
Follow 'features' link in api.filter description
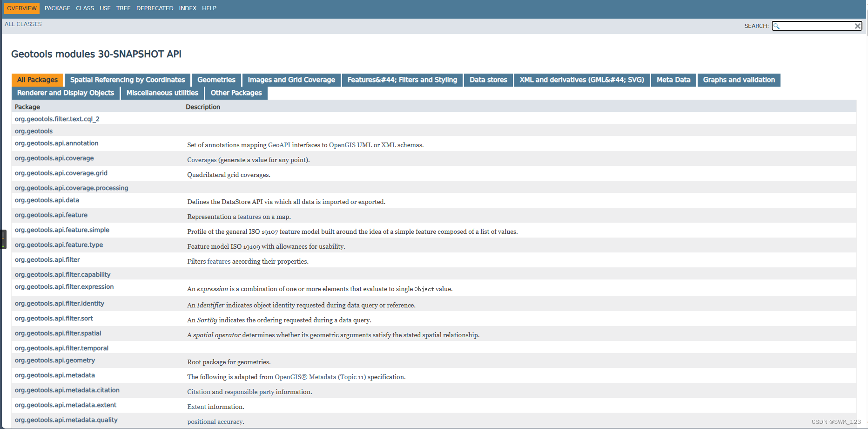tap(219, 262)
